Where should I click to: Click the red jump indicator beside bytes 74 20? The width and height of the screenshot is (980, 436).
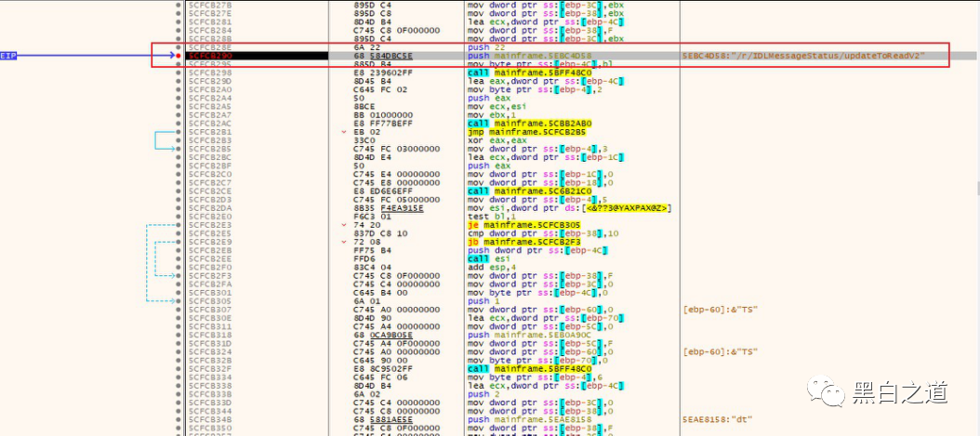(343, 225)
